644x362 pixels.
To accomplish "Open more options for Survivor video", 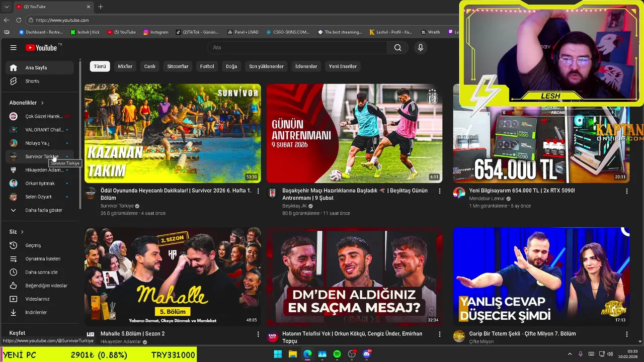I will (x=258, y=191).
